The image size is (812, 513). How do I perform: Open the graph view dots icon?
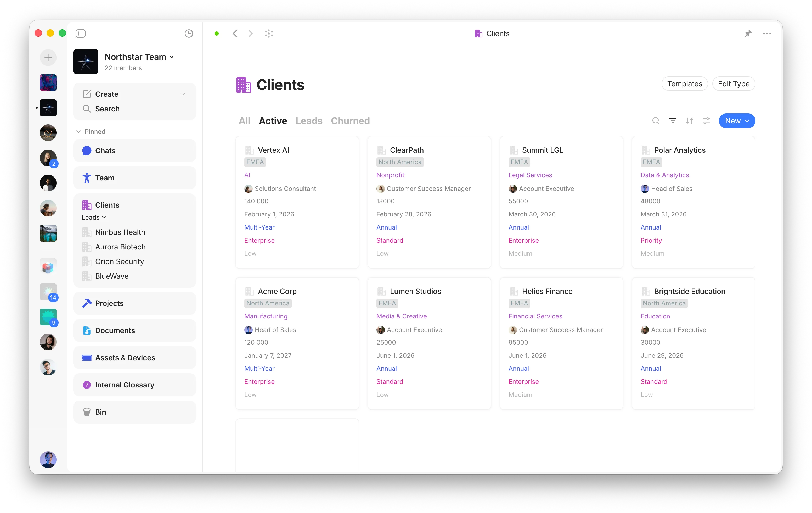(x=269, y=33)
